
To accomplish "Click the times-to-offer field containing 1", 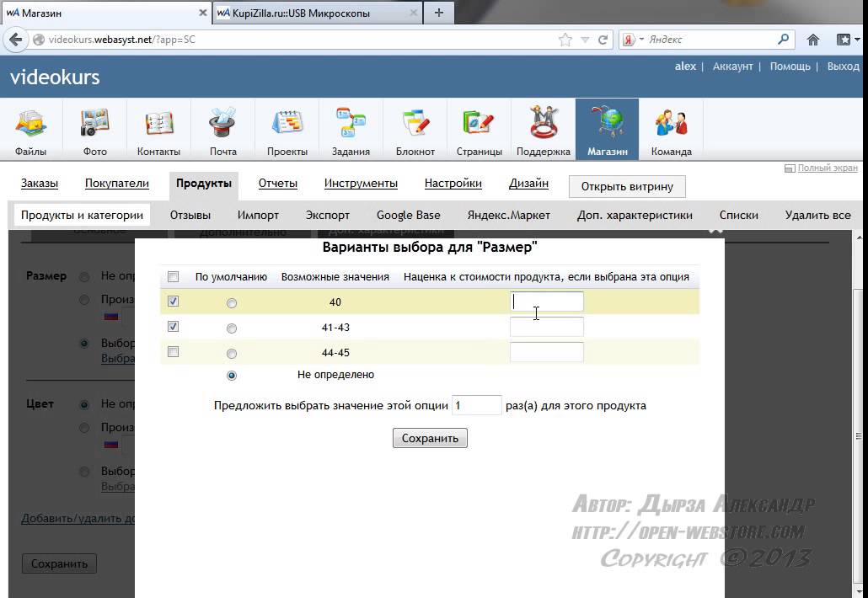I will 477,405.
